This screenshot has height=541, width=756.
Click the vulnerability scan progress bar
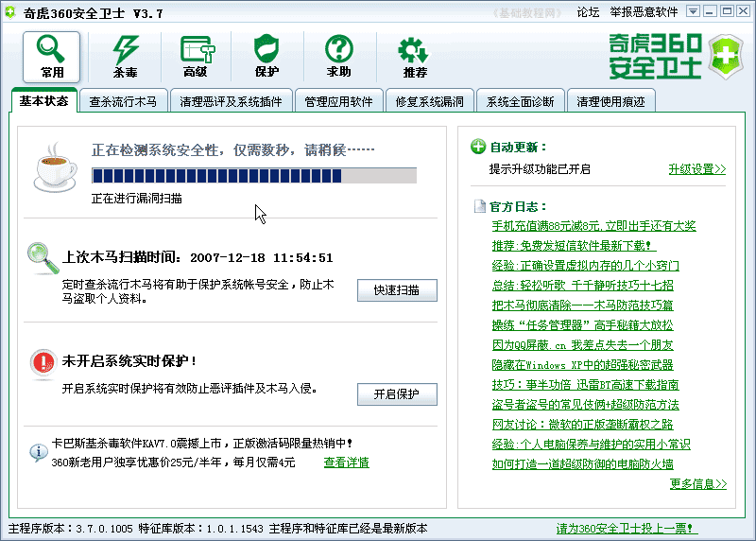[x=254, y=176]
